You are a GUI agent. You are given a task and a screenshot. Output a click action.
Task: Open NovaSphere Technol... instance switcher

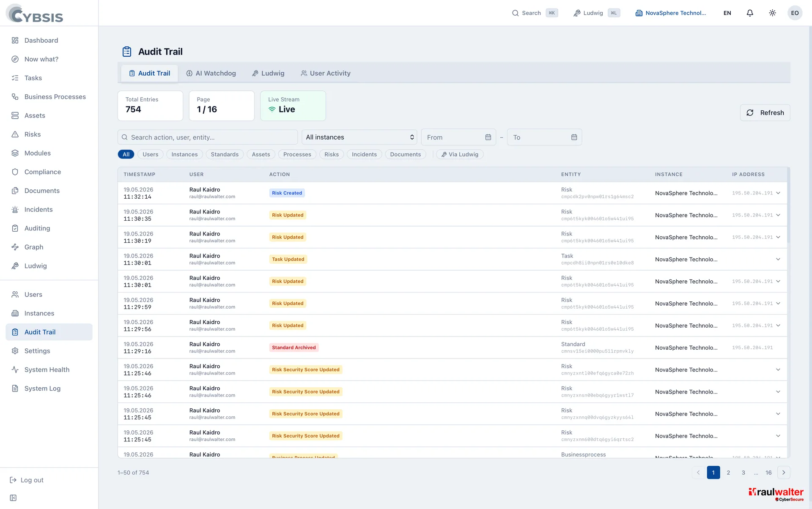pyautogui.click(x=671, y=13)
